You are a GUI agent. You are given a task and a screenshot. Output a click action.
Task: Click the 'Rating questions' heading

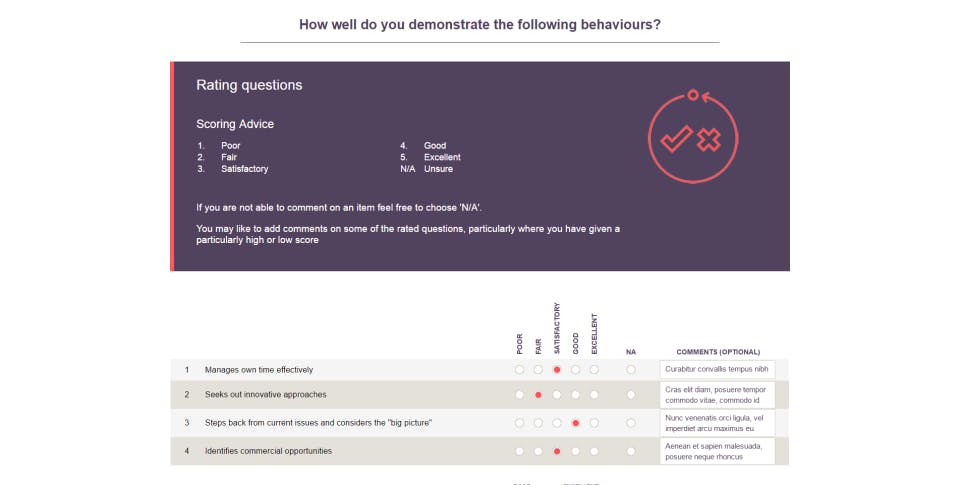[x=249, y=86]
